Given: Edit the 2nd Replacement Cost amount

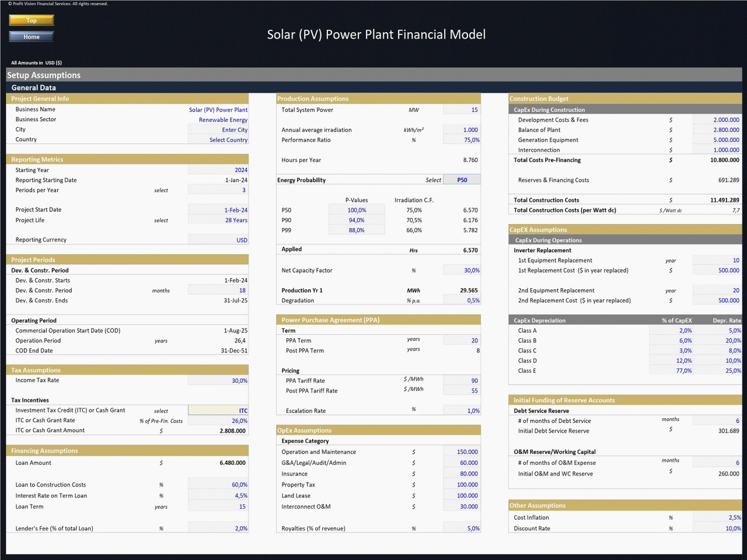Looking at the screenshot, I should click(x=717, y=300).
